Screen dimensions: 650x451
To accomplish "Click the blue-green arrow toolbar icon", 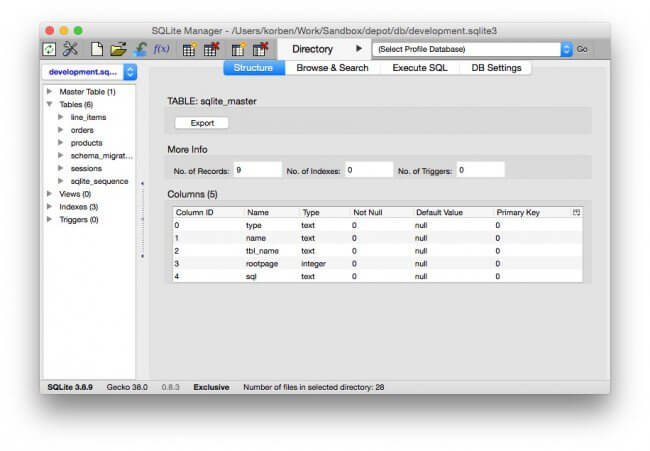I will pyautogui.click(x=141, y=49).
